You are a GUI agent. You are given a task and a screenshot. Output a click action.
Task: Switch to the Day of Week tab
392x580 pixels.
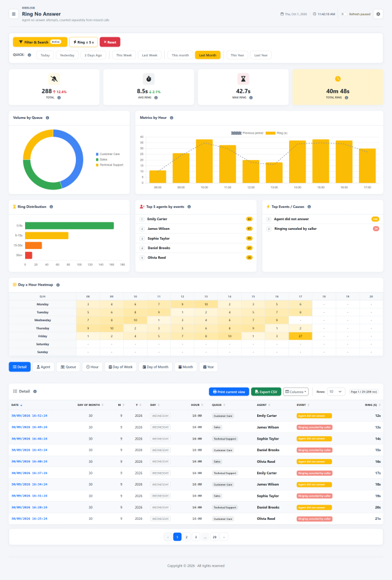pos(121,367)
